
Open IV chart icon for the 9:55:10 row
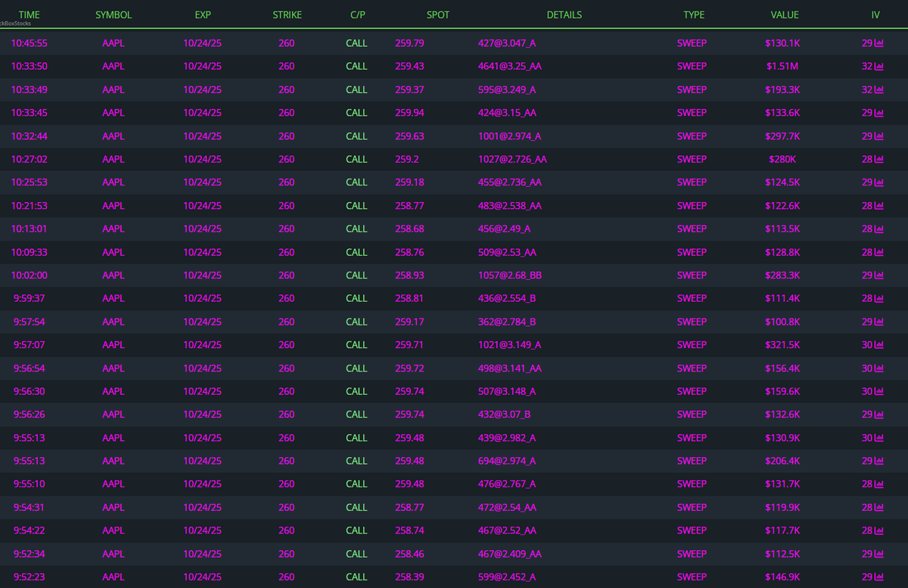(879, 484)
